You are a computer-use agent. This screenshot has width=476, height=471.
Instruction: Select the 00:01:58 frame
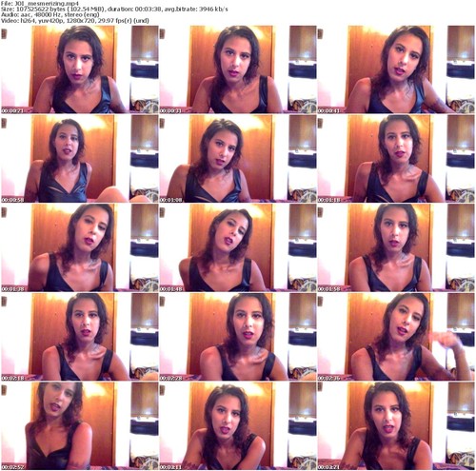point(396,247)
